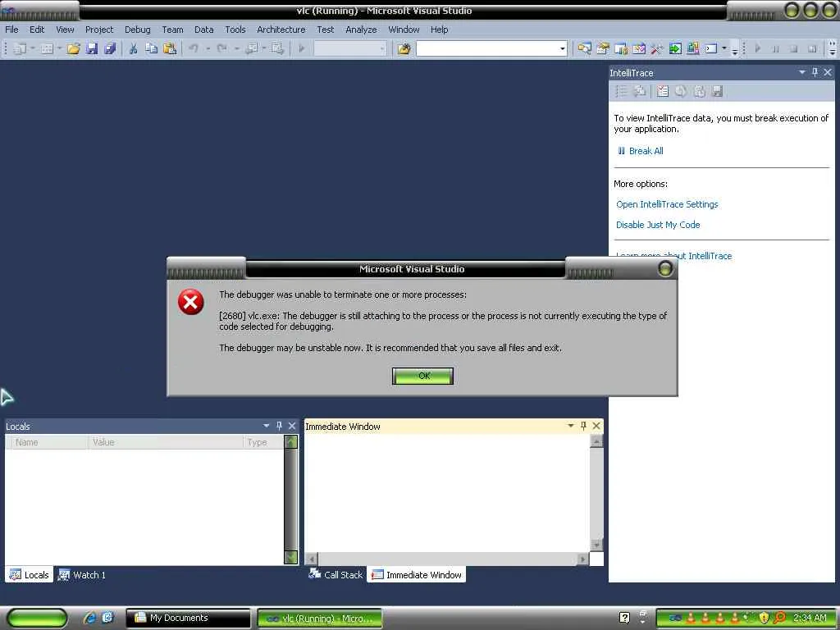Open the Debug menu
The image size is (840, 630).
(137, 30)
